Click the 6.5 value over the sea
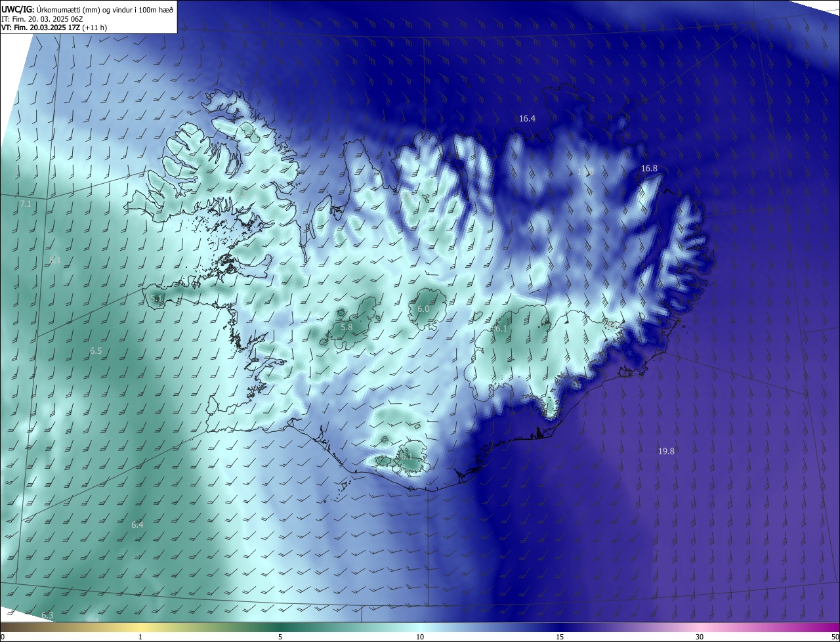Viewport: 840px width, 642px height. [x=96, y=351]
